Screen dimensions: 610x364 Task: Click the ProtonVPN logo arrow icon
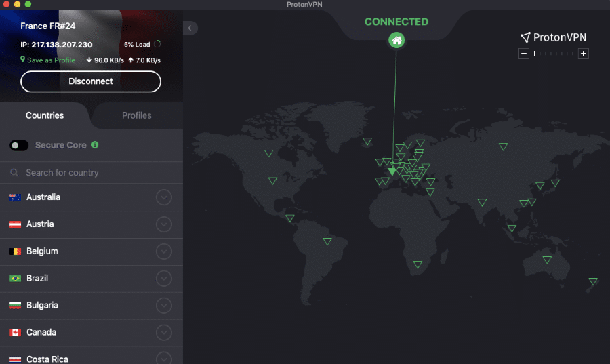coord(525,37)
